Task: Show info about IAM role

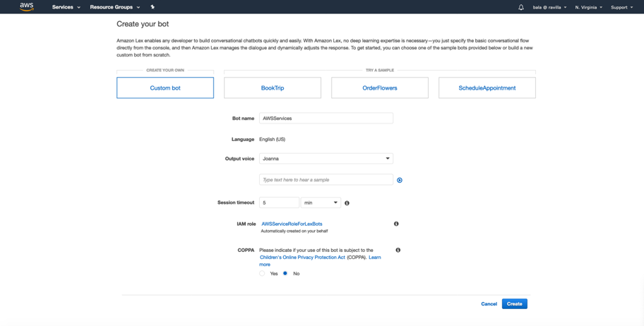Action: [x=396, y=224]
